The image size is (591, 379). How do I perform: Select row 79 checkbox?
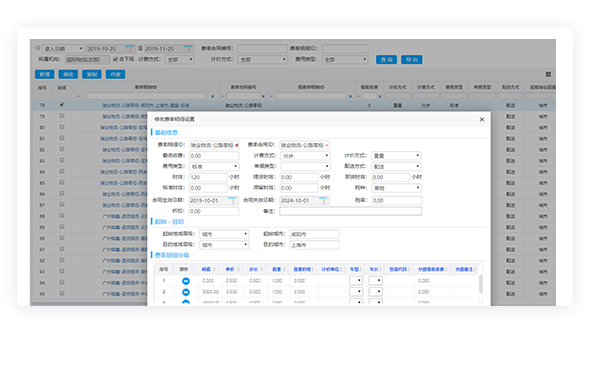click(x=62, y=116)
